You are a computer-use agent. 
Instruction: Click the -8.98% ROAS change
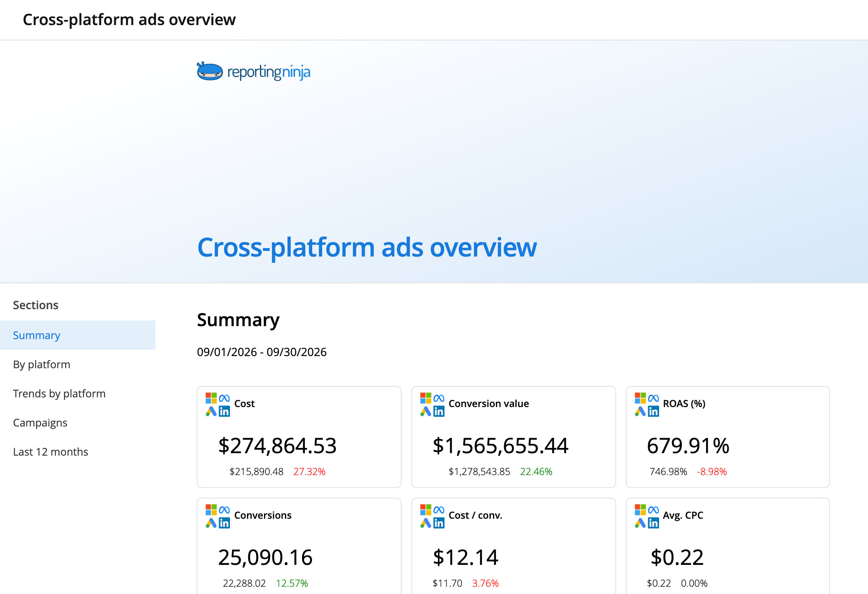tap(712, 471)
